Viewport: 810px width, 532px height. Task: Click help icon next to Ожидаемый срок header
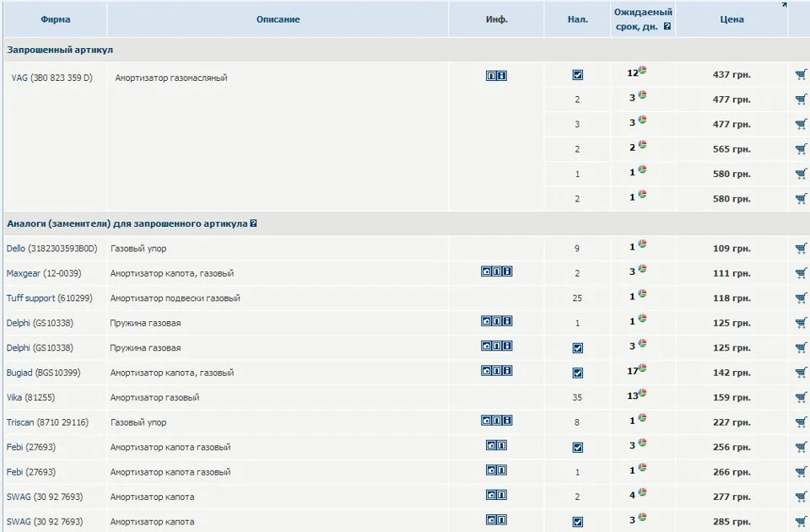667,26
